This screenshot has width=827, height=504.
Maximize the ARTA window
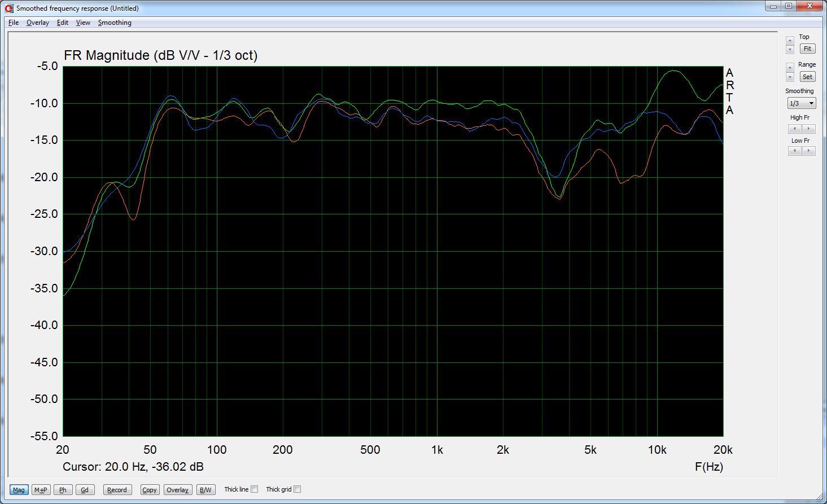pos(789,6)
